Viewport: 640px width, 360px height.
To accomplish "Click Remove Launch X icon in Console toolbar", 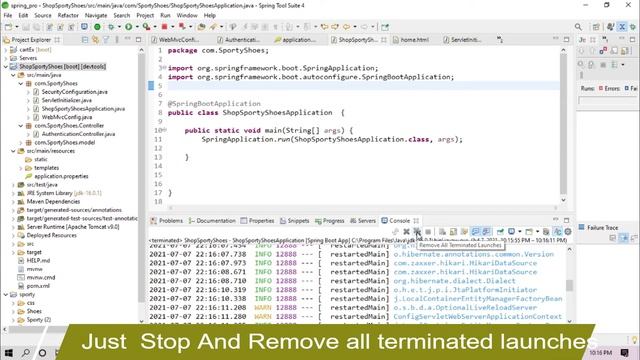I will [x=406, y=231].
